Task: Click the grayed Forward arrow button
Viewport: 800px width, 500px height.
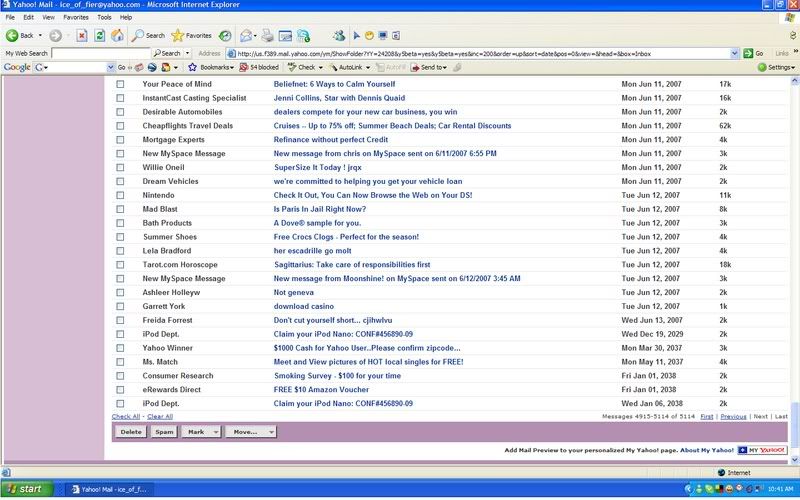Action: point(56,35)
